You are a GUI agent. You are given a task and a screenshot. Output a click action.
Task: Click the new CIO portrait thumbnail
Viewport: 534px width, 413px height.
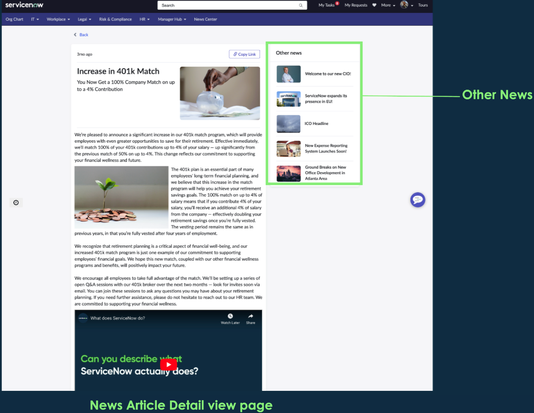pyautogui.click(x=288, y=74)
